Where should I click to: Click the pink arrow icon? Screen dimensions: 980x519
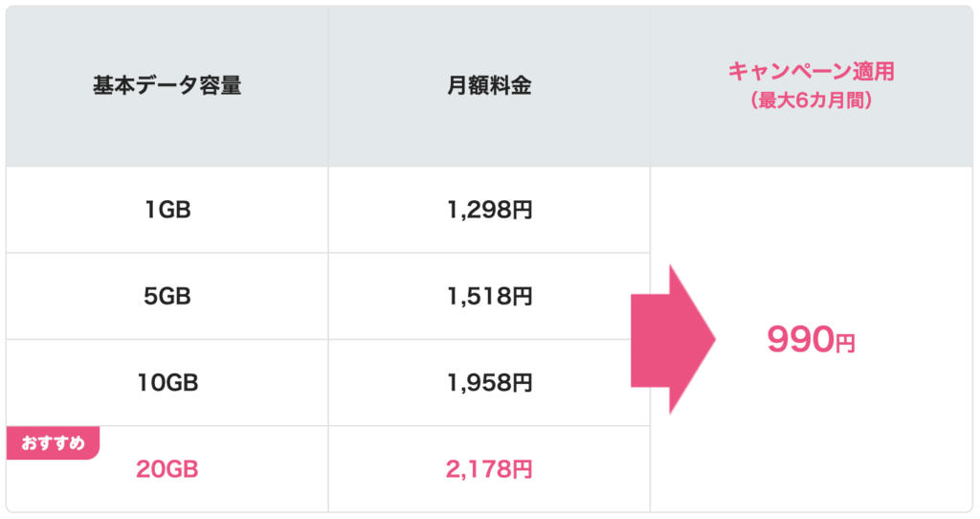click(x=673, y=340)
